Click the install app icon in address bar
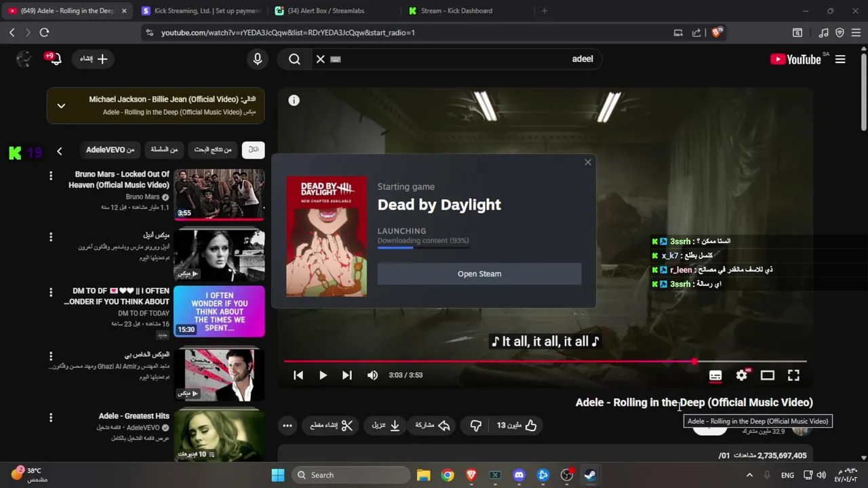 tap(678, 33)
